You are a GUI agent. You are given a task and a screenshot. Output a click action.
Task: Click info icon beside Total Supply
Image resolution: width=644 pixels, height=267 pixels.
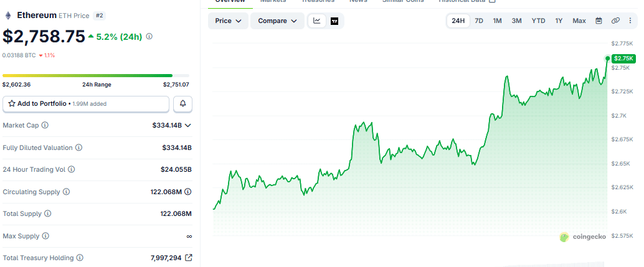[x=47, y=213]
